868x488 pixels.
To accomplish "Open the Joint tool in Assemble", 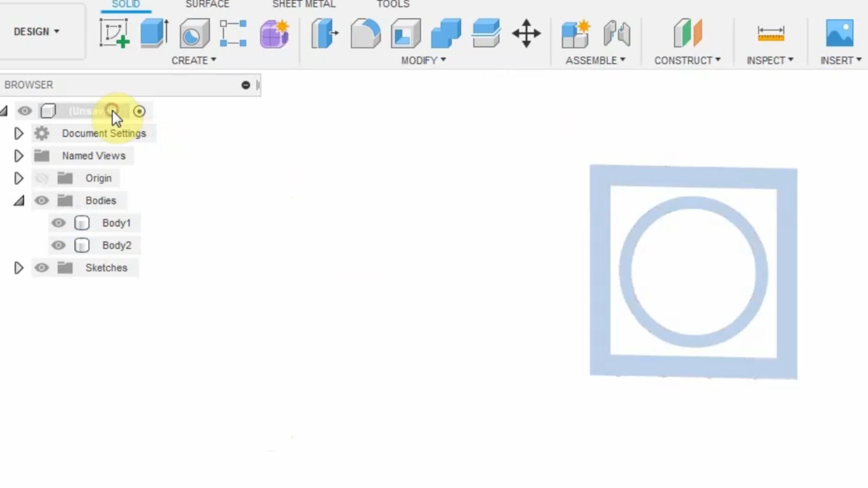I will click(x=616, y=34).
